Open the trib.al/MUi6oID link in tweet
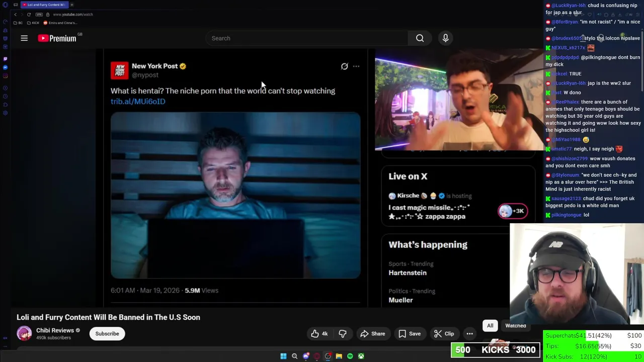Image resolution: width=644 pixels, height=362 pixels. tap(138, 102)
